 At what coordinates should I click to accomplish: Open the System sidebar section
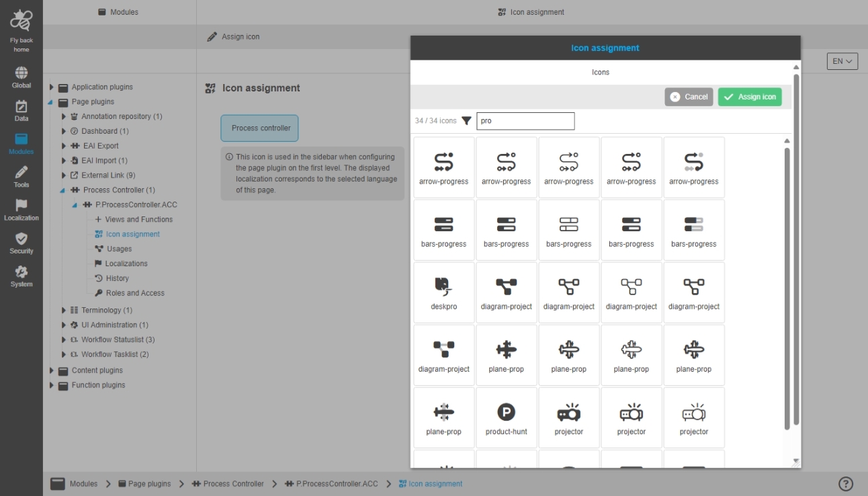(21, 276)
